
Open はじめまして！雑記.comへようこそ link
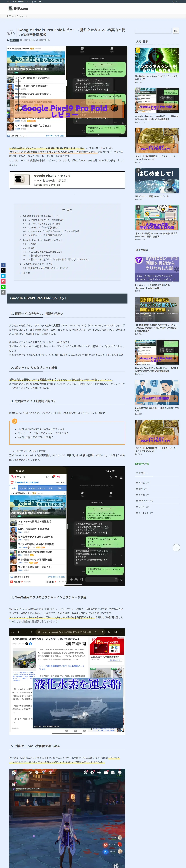[152, 196]
